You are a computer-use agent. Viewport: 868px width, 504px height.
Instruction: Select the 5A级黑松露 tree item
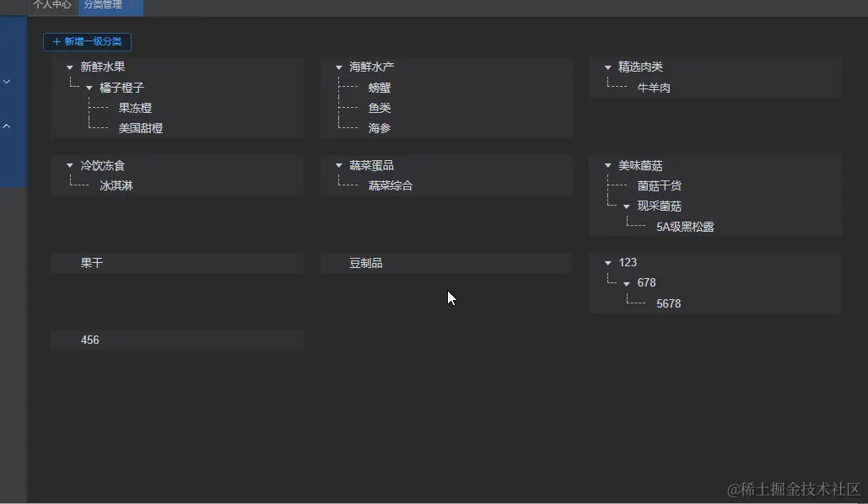click(685, 227)
